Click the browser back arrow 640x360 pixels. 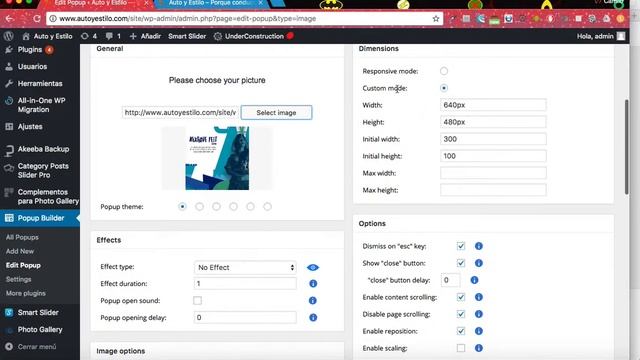point(10,19)
